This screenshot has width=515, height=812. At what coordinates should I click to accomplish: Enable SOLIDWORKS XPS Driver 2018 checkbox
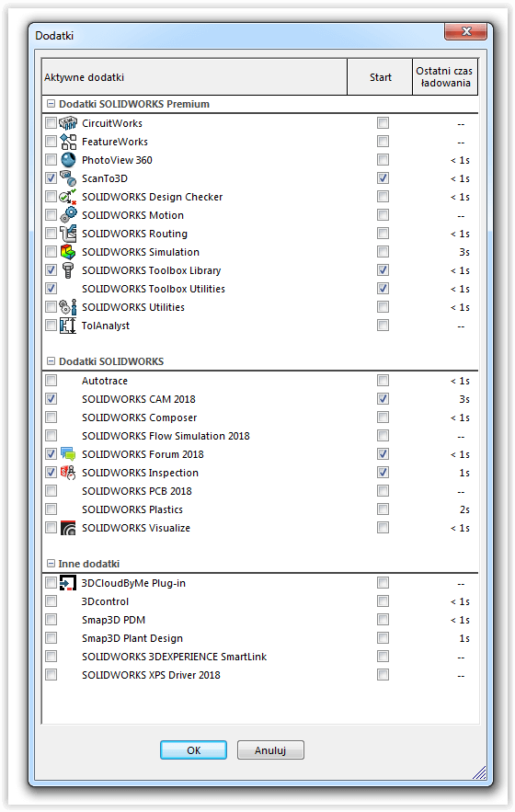[51, 675]
